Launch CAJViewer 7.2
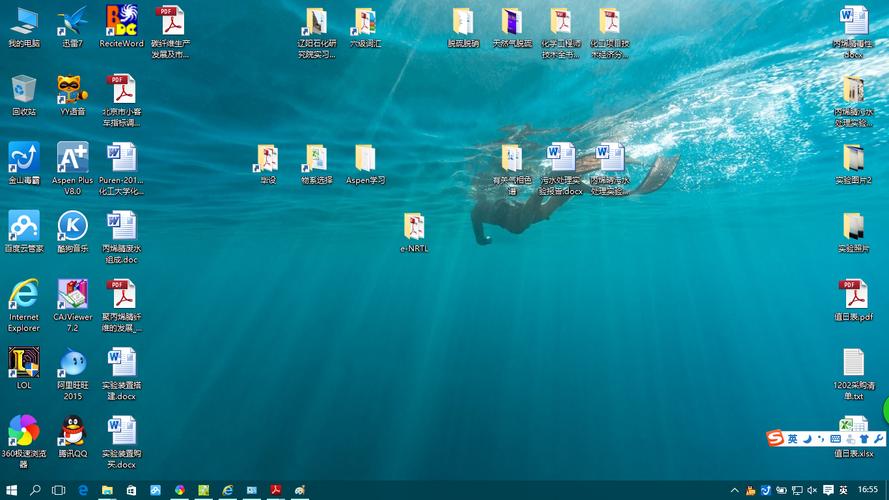 pyautogui.click(x=73, y=305)
